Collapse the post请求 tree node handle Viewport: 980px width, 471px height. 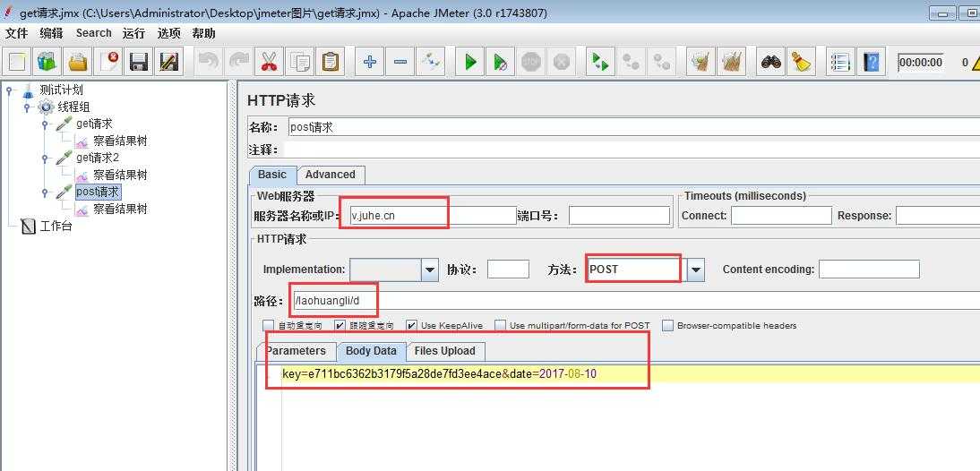pyautogui.click(x=45, y=192)
